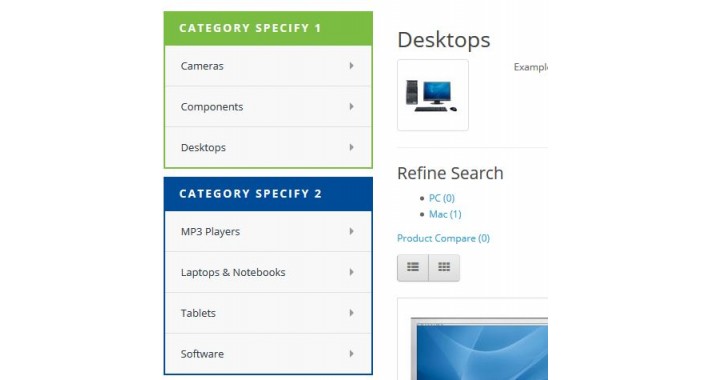Image resolution: width=710 pixels, height=380 pixels.
Task: Expand the Tablets category arrow
Action: (x=351, y=313)
